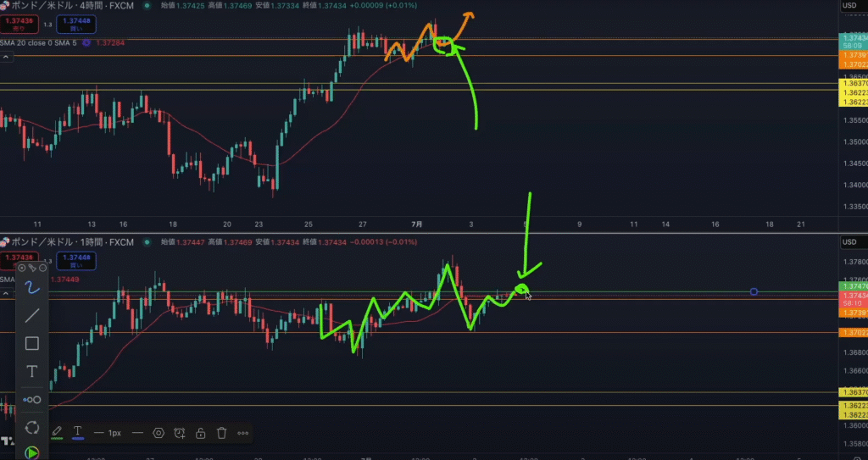
Task: Open the line style dash dropdown
Action: [x=138, y=433]
